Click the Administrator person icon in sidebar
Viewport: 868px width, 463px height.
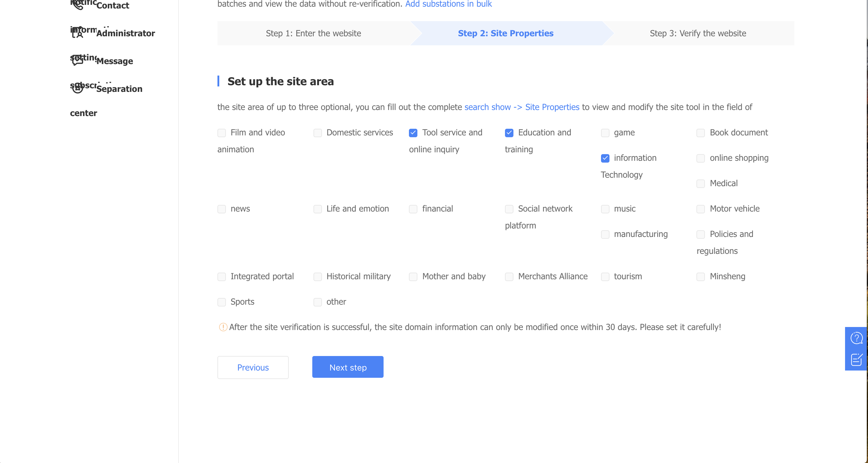pyautogui.click(x=78, y=33)
